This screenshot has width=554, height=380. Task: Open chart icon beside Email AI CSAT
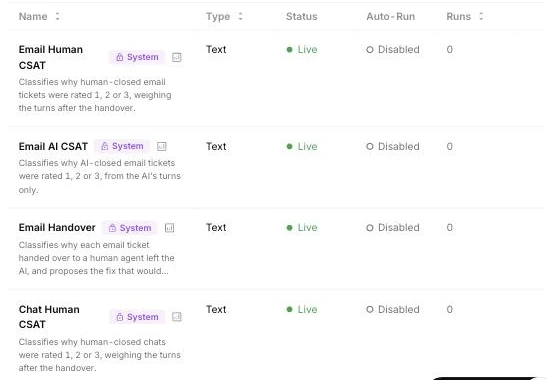161,146
